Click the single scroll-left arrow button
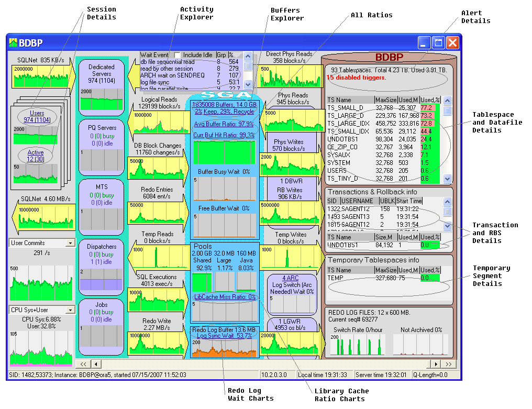 pyautogui.click(x=96, y=363)
